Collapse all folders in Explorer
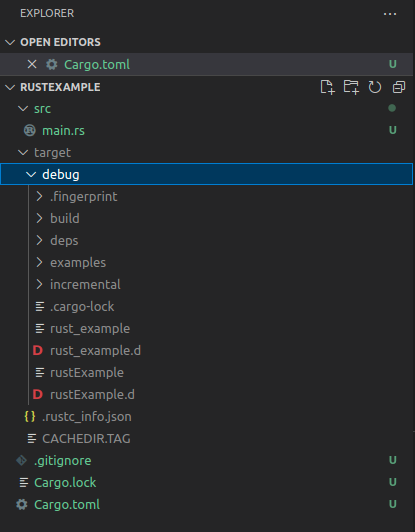415x532 pixels. point(399,87)
